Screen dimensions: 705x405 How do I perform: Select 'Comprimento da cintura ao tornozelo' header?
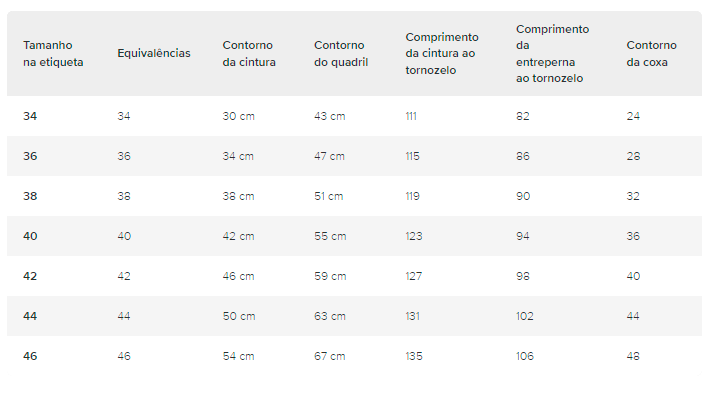[442, 53]
